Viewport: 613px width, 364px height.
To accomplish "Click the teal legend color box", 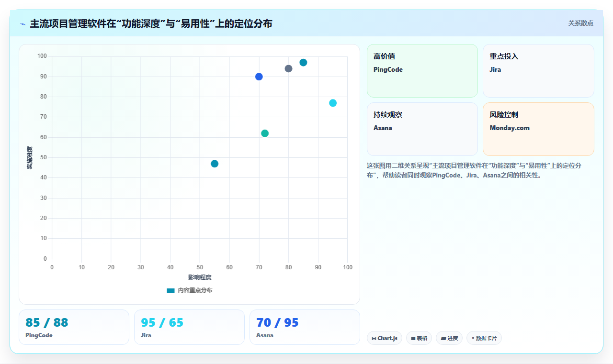I will (170, 290).
